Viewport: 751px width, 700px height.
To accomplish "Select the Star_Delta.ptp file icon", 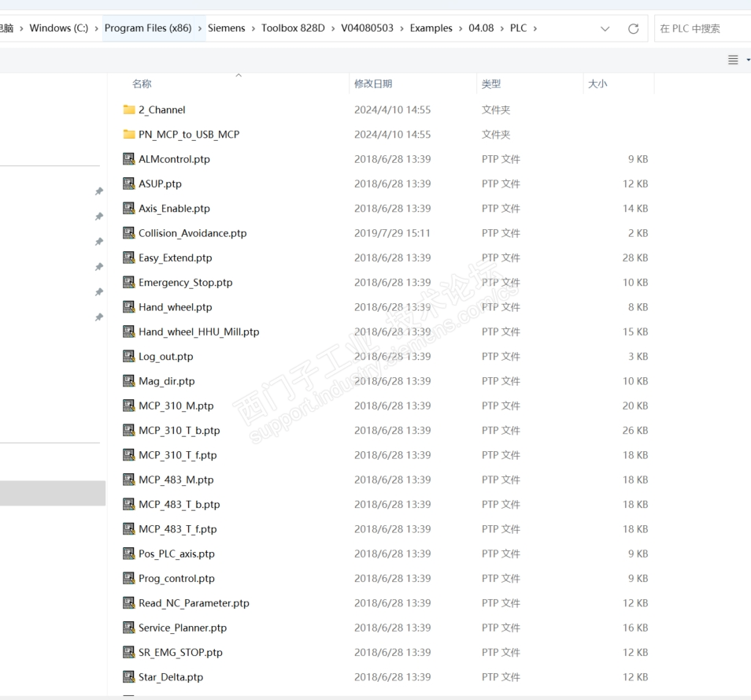I will click(x=129, y=677).
